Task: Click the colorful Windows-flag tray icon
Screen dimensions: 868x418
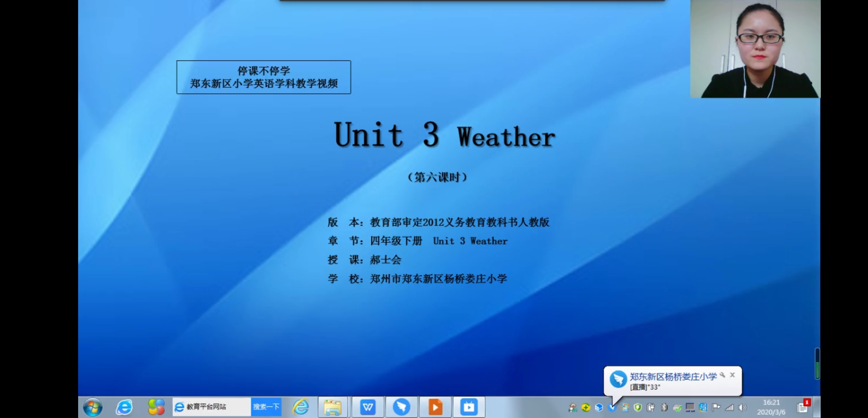Action: 625,407
